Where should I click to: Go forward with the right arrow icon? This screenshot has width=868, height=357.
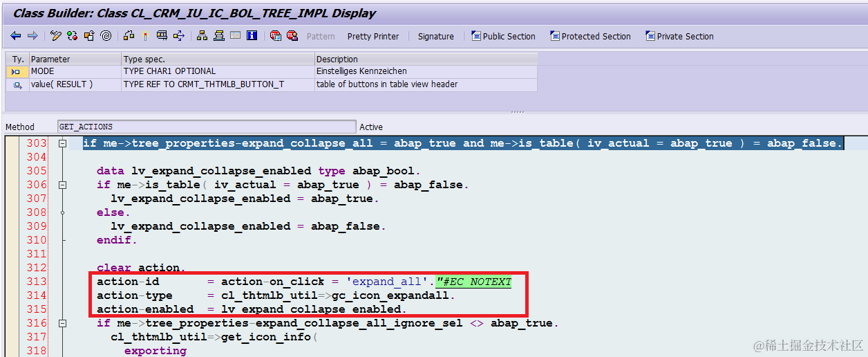[32, 36]
